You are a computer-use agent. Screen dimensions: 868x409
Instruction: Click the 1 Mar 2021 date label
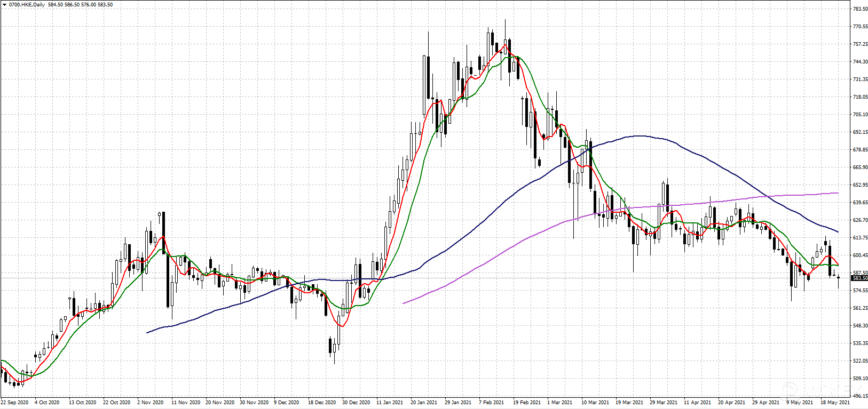point(559,402)
